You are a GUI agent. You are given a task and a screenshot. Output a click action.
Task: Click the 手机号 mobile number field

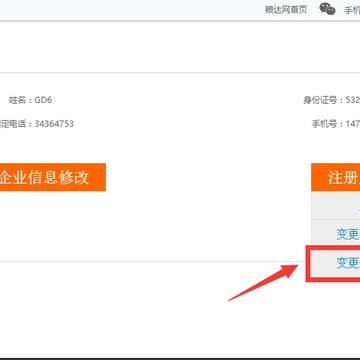click(x=336, y=124)
